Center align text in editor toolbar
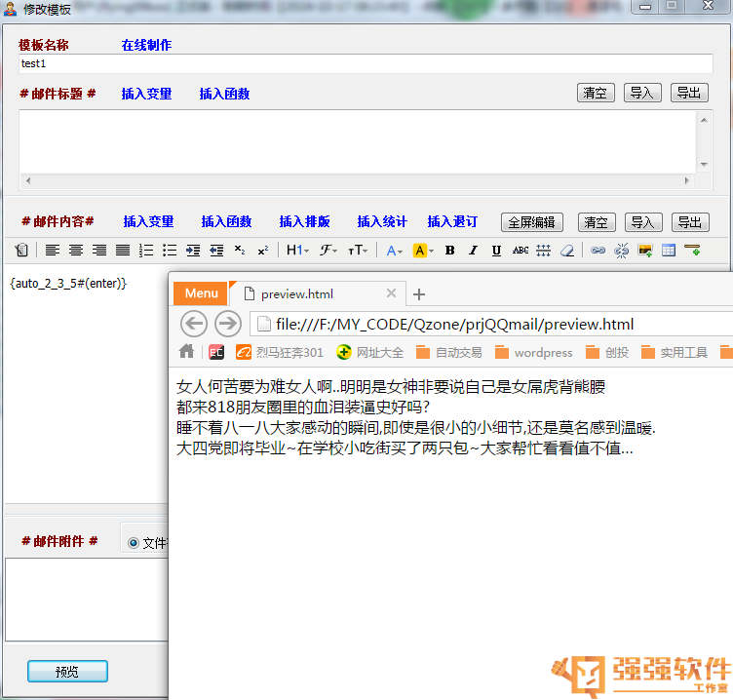Viewport: 733px width, 700px height. 76,251
